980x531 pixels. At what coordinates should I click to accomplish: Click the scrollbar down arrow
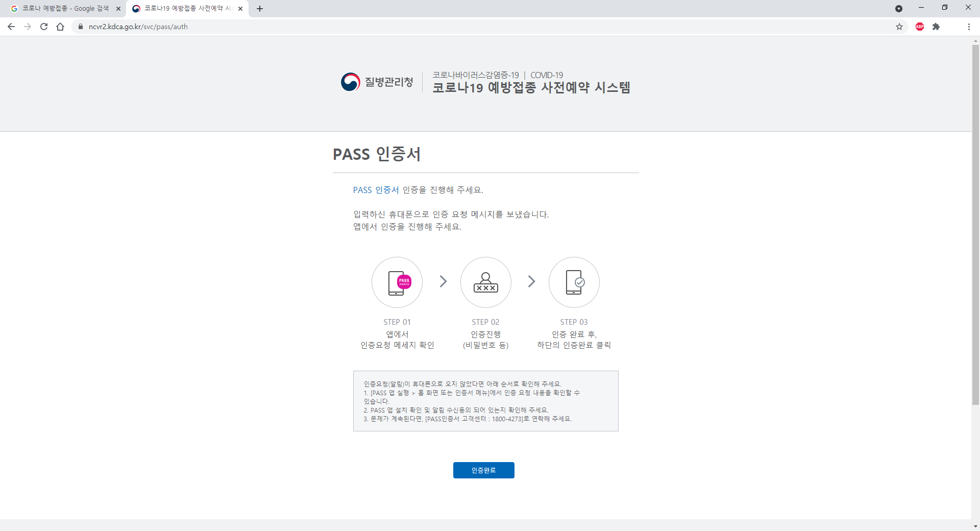pos(975,526)
